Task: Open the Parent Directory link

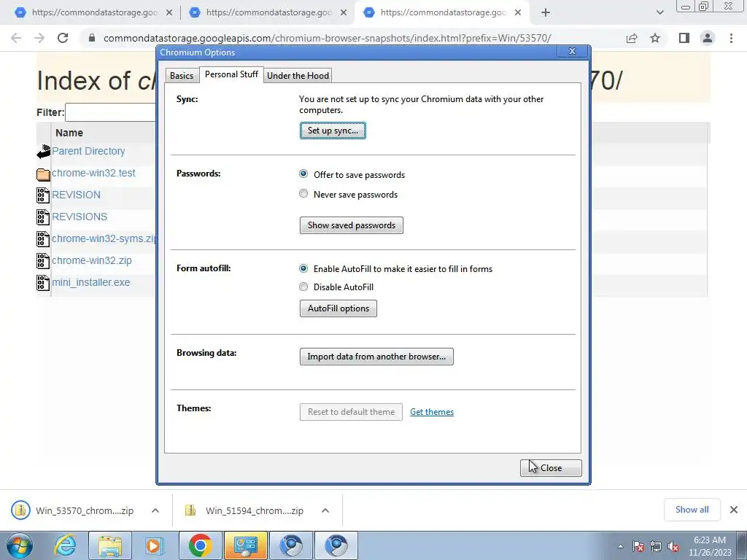Action: click(88, 151)
